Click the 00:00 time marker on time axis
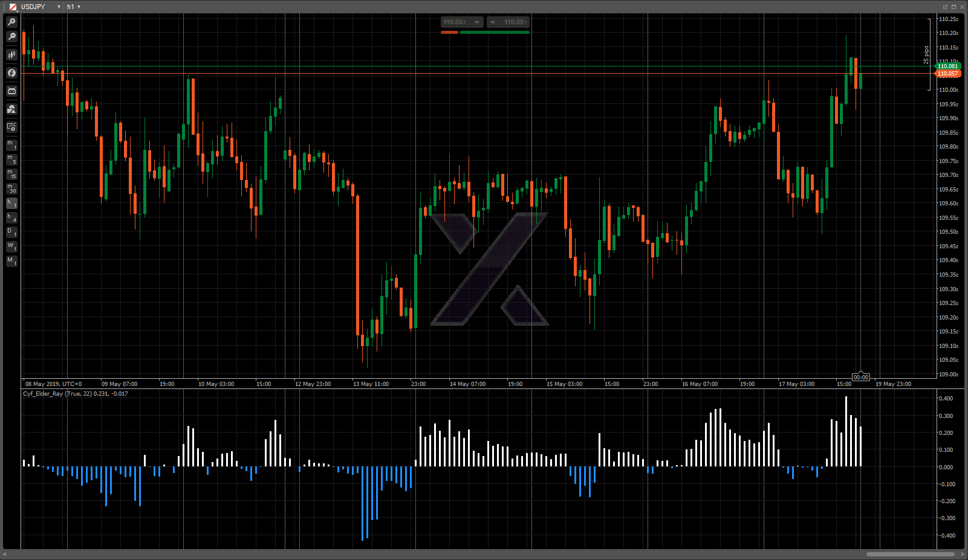Image resolution: width=968 pixels, height=560 pixels. click(861, 378)
